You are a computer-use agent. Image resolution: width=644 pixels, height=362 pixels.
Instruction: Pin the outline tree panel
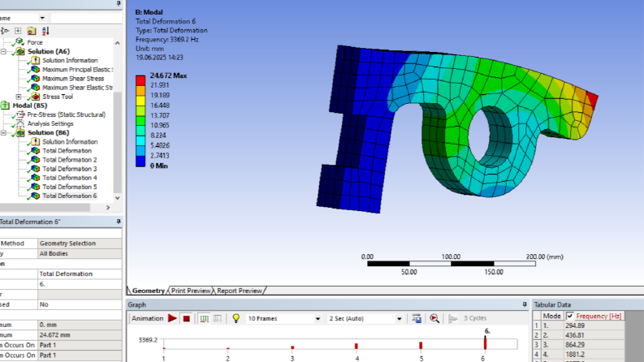click(119, 3)
